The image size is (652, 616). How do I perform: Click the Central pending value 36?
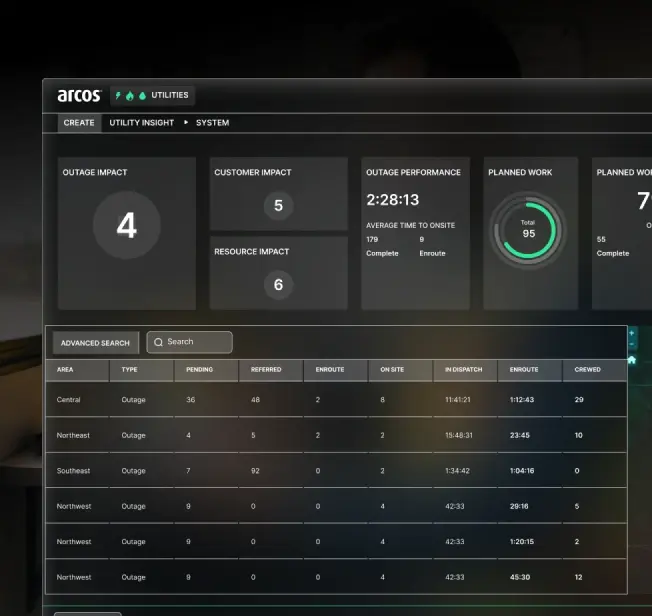pyautogui.click(x=190, y=400)
